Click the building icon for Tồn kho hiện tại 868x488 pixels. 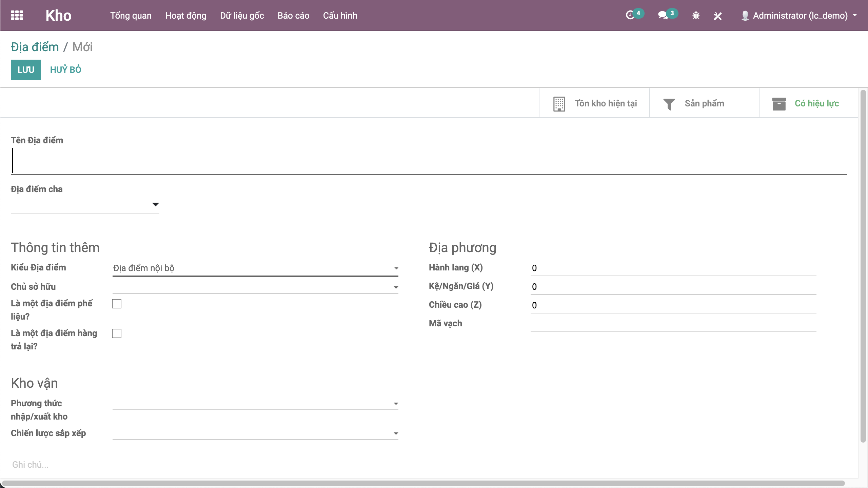point(559,104)
